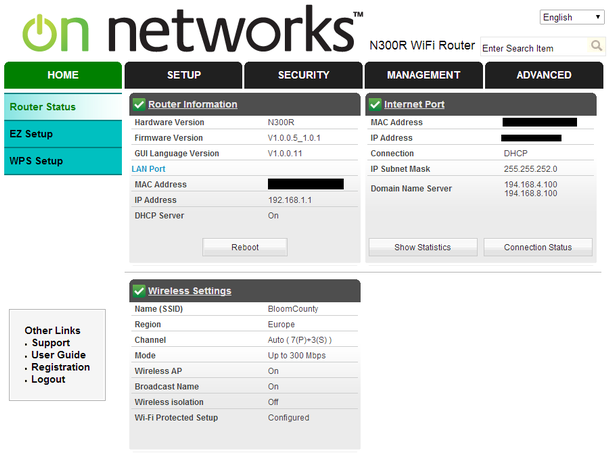Follow the LAN Port link
Image resolution: width=610 pixels, height=467 pixels.
pyautogui.click(x=148, y=169)
